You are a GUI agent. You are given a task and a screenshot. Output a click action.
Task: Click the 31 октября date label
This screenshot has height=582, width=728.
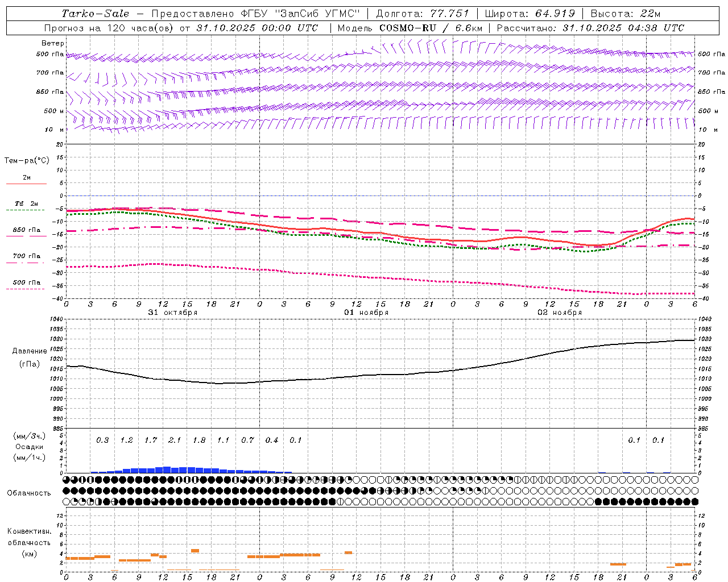click(173, 313)
